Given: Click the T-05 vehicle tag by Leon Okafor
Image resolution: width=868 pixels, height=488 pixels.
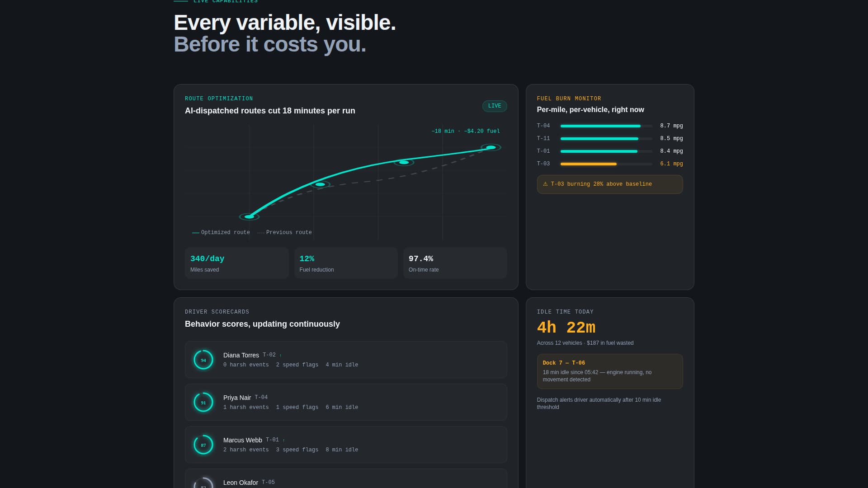Looking at the screenshot, I should coord(268,483).
